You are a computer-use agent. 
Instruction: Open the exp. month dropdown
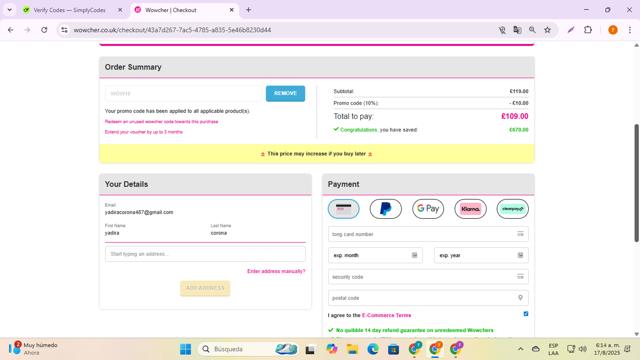click(x=375, y=256)
